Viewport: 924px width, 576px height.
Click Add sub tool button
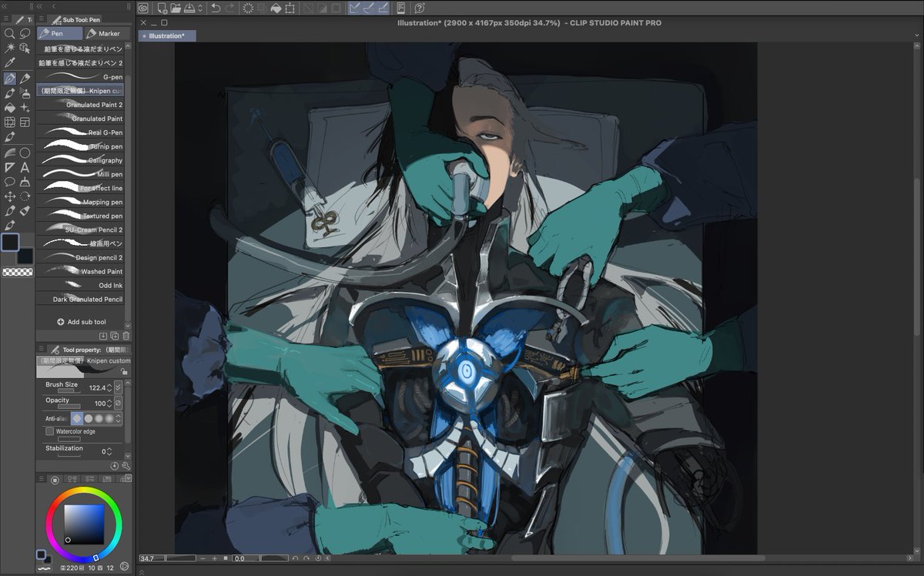pyautogui.click(x=82, y=321)
